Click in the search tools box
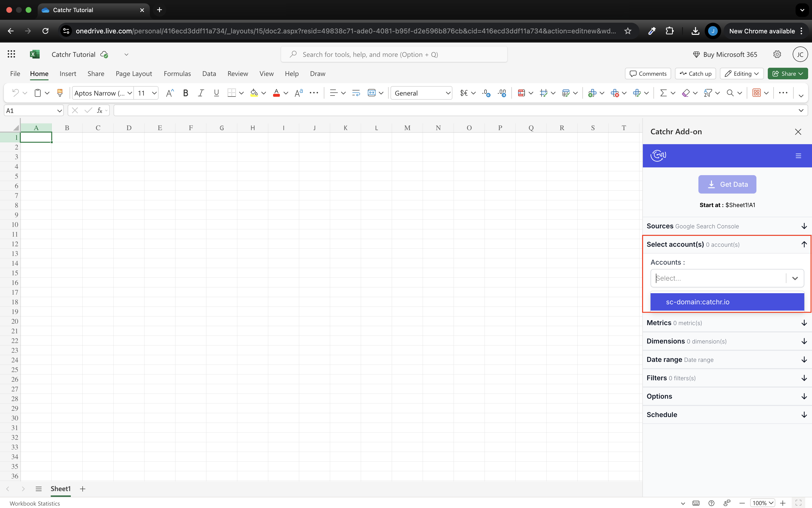The image size is (812, 508). pyautogui.click(x=394, y=54)
